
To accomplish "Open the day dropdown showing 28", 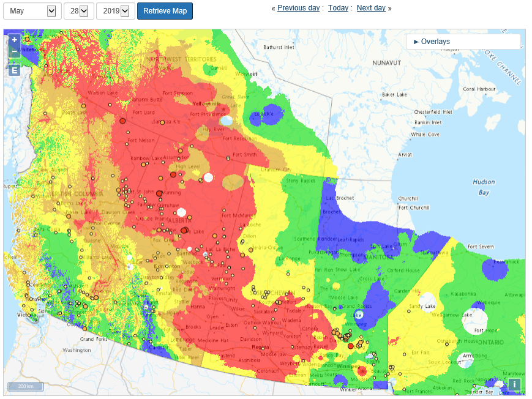I will (78, 10).
